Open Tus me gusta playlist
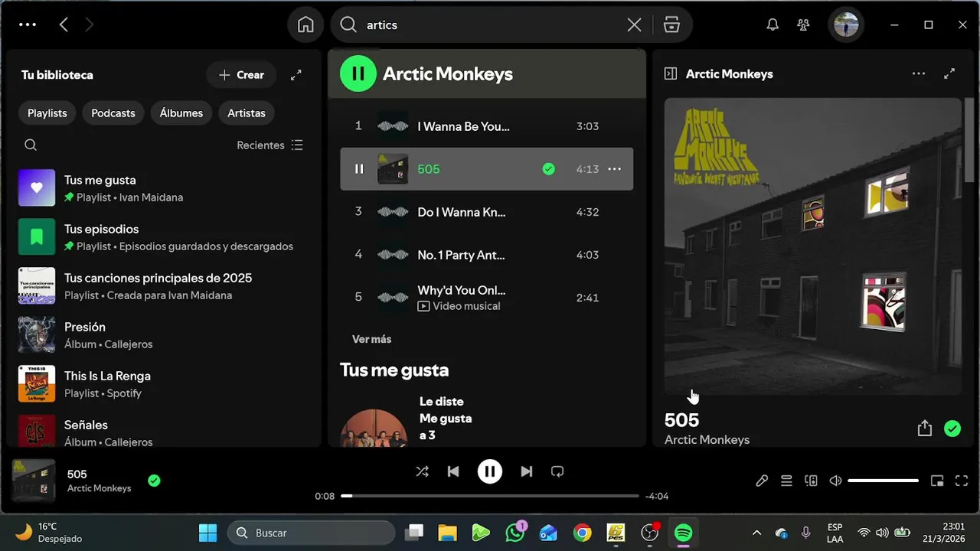Viewport: 980px width, 551px height. tap(162, 188)
